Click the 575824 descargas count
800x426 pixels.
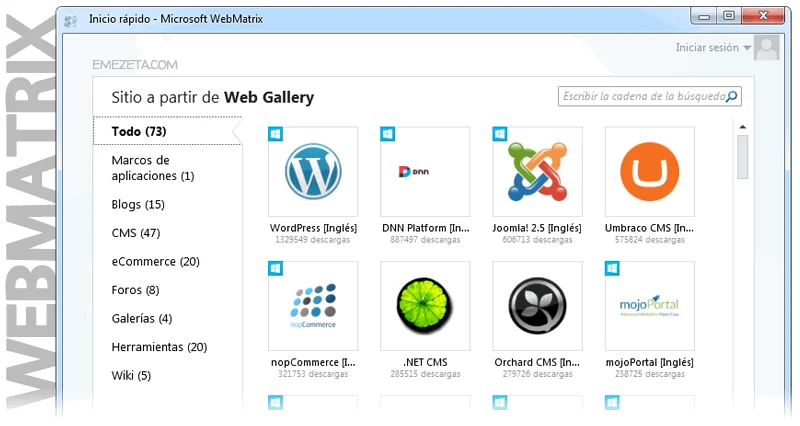pos(649,240)
